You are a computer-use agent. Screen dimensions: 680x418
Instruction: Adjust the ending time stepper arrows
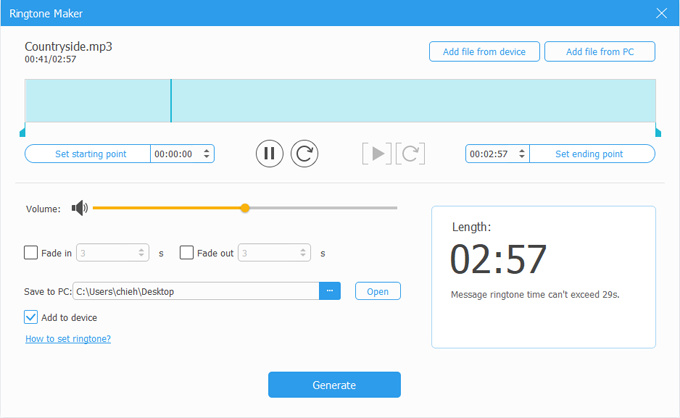(520, 154)
